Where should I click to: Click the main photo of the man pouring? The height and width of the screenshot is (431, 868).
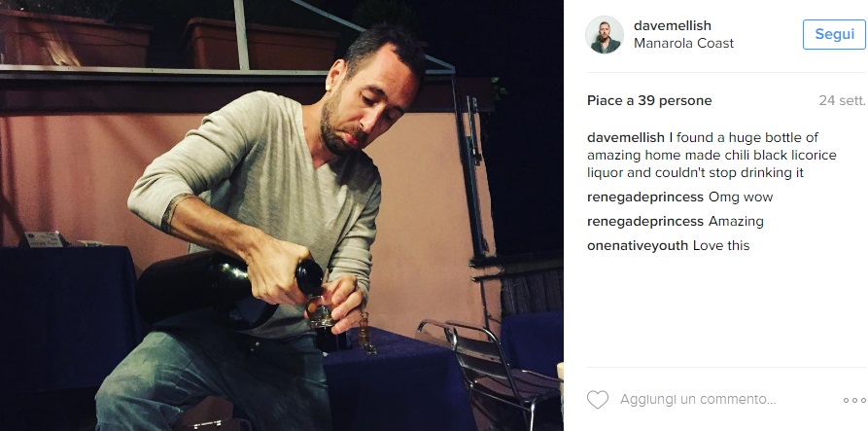(x=282, y=216)
